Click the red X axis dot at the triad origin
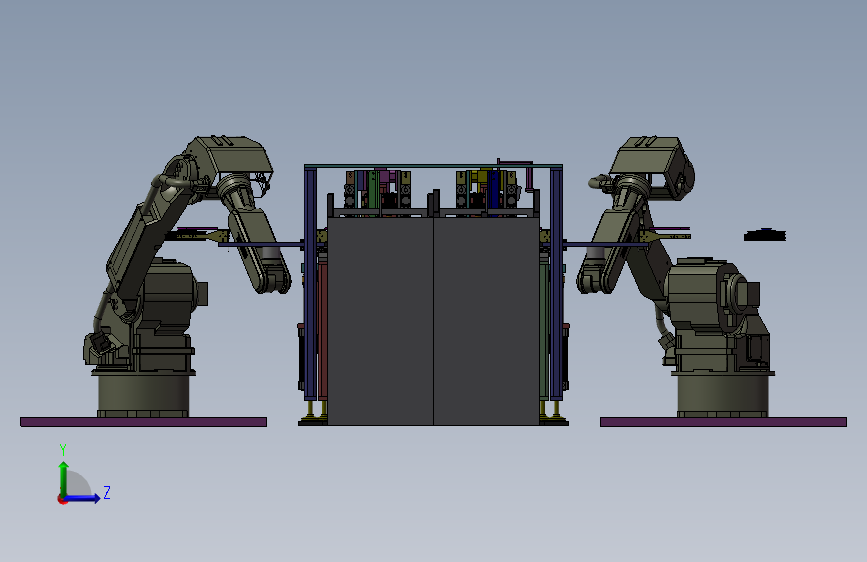Viewport: 867px width, 562px height. pyautogui.click(x=62, y=499)
